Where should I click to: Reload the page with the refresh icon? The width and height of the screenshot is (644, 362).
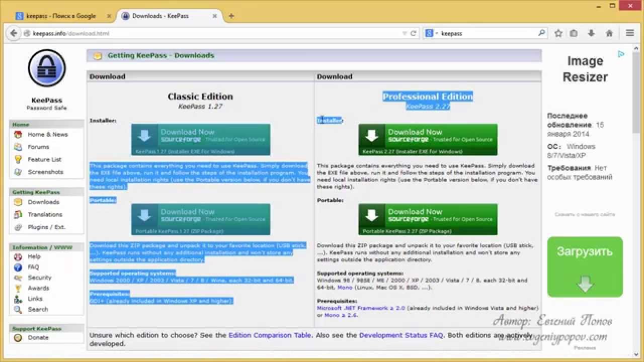click(x=414, y=34)
